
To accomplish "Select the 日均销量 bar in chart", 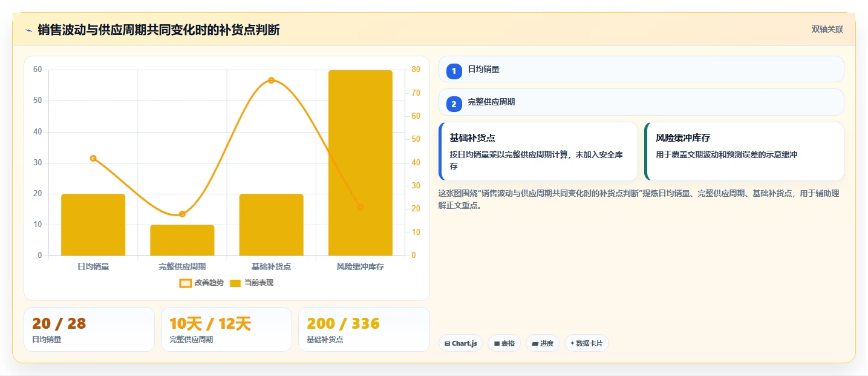I will point(93,225).
